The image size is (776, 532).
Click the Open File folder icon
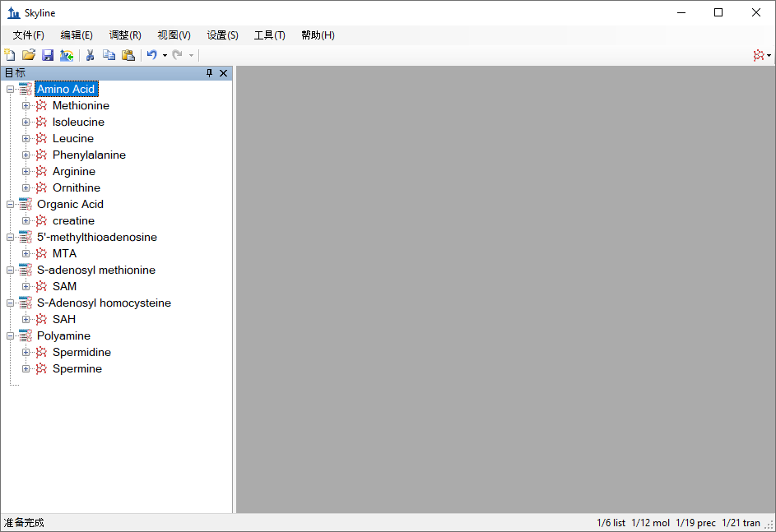tap(29, 55)
